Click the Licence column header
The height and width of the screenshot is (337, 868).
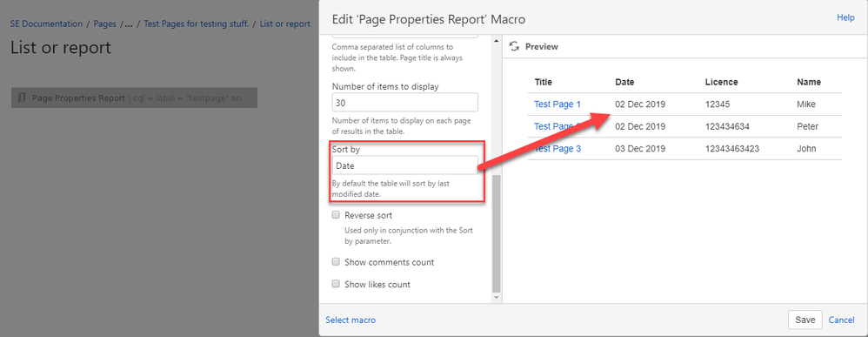[x=721, y=82]
